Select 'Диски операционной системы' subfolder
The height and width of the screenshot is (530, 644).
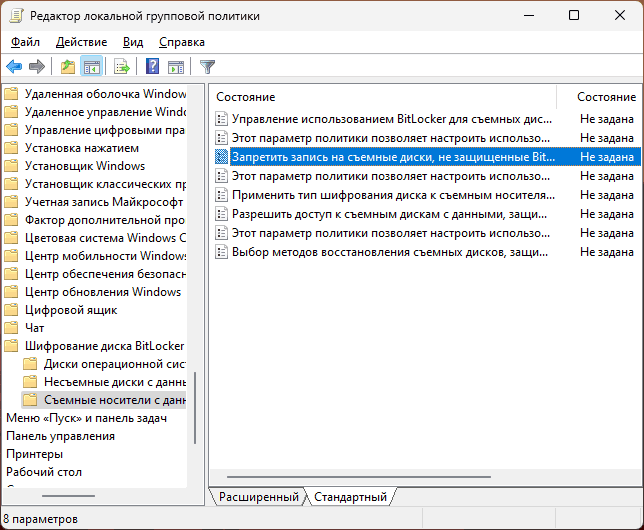pos(115,364)
